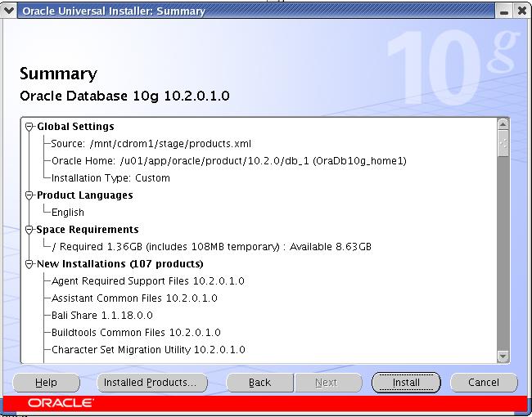
Task: Collapse the Global Settings tree node
Action: 30,127
